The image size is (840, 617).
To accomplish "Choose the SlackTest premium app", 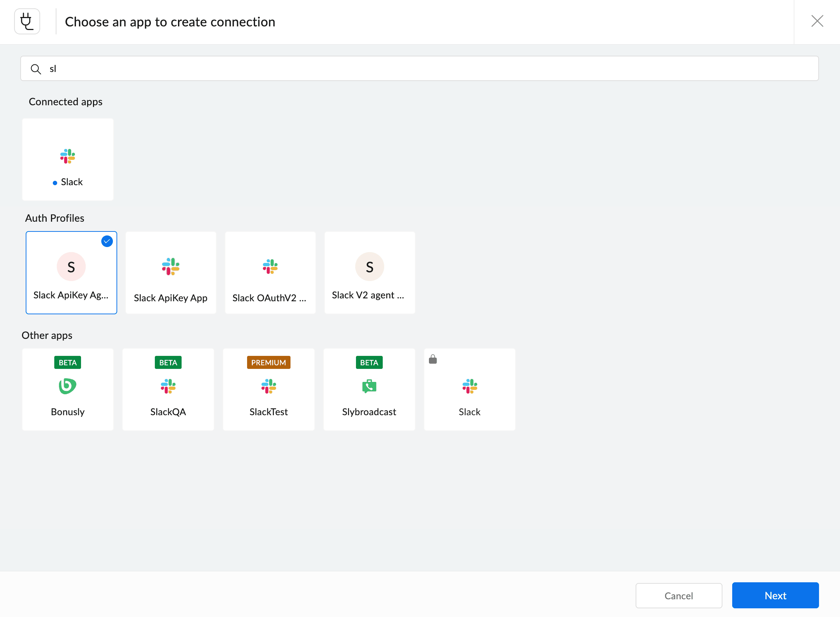I will (x=268, y=389).
